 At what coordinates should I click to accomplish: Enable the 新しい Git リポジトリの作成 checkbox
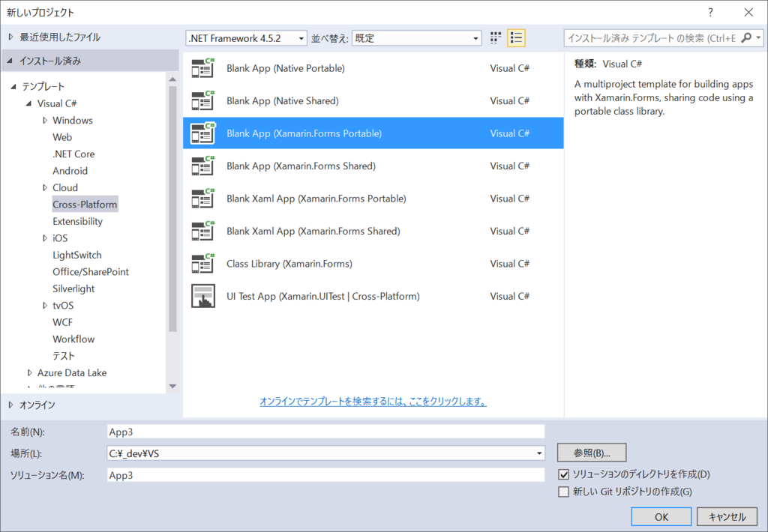point(564,492)
